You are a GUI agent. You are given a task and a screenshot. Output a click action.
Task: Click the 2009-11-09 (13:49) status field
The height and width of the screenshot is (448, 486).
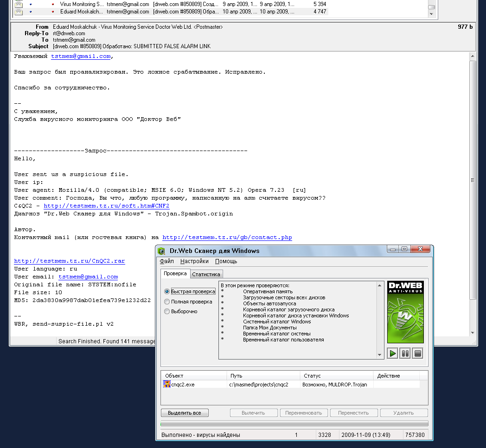tap(366, 435)
